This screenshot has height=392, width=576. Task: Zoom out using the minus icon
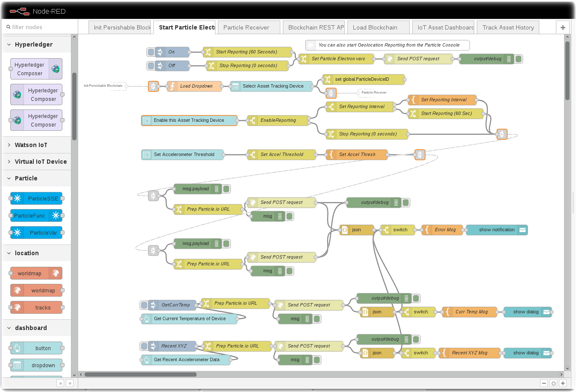coord(544,383)
